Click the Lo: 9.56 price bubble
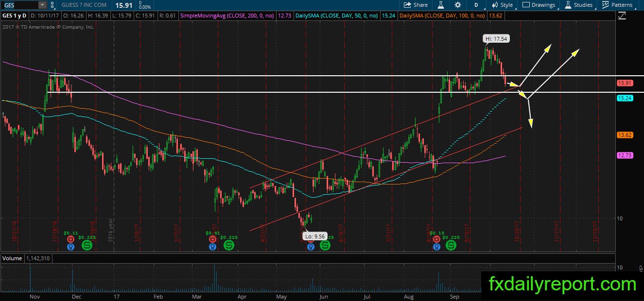Screen dimensions: 644x301 (314, 236)
